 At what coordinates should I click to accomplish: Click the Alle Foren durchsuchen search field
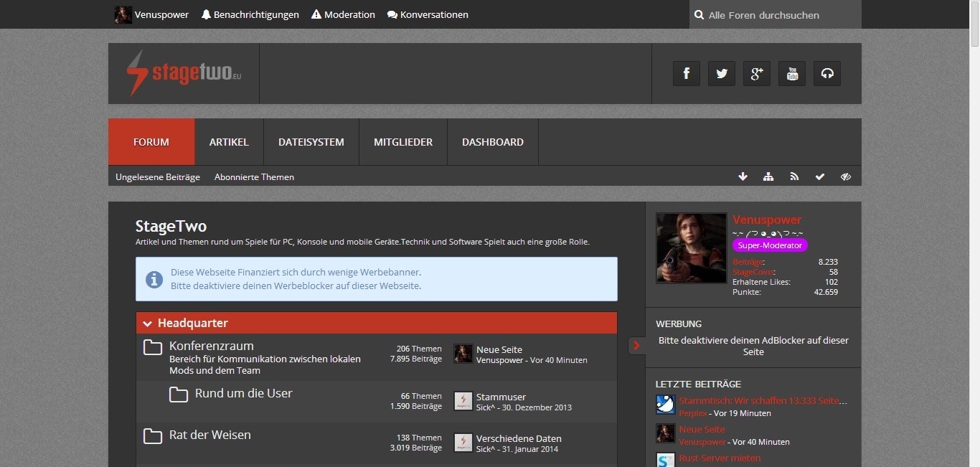click(x=776, y=14)
